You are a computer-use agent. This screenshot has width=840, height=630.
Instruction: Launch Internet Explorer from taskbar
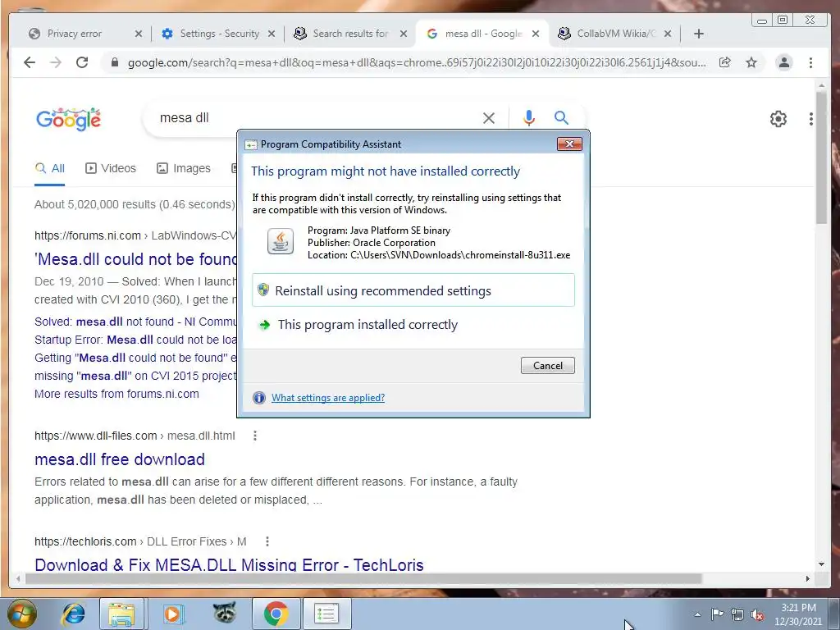[73, 614]
